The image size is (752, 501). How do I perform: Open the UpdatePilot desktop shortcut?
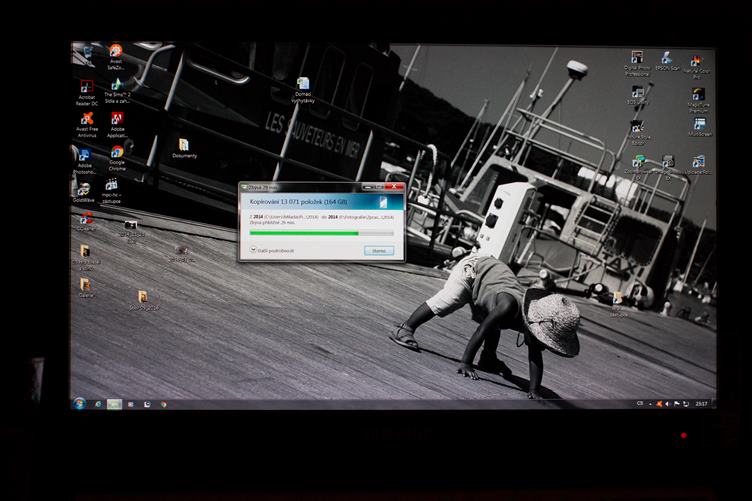pos(698,164)
